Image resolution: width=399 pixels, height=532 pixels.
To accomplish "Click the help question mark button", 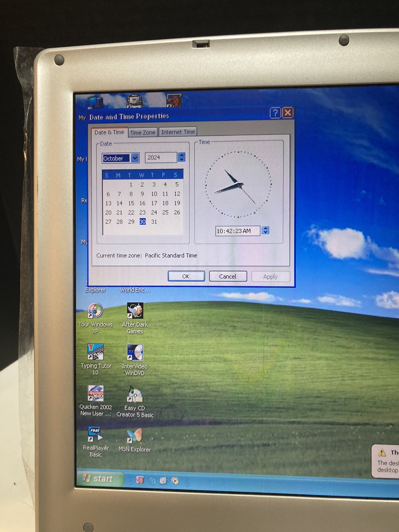I will 275,113.
